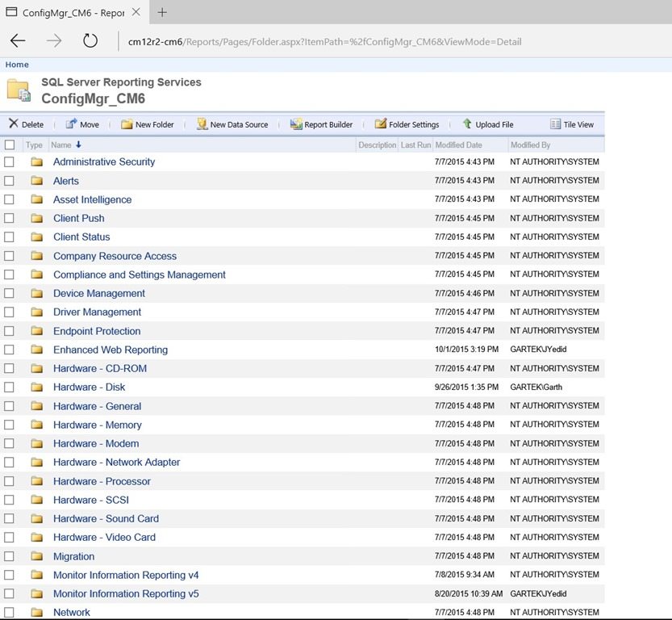Sort by the Modified Date column header

click(x=458, y=145)
